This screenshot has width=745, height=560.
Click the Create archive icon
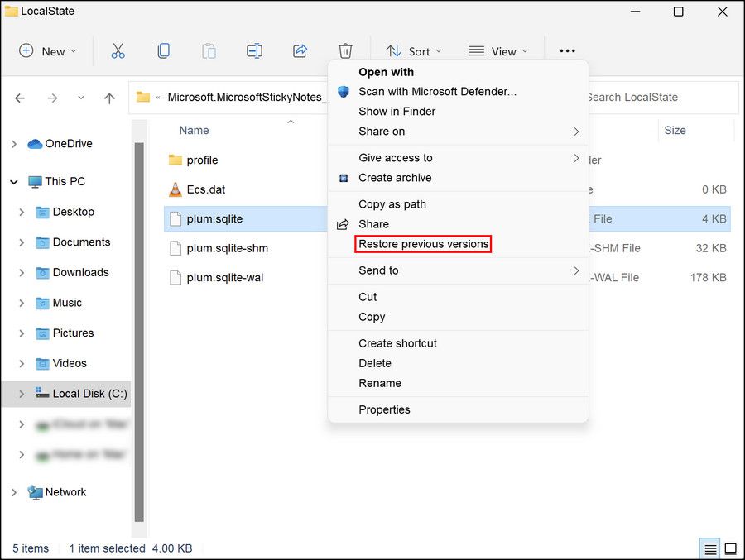coord(344,178)
